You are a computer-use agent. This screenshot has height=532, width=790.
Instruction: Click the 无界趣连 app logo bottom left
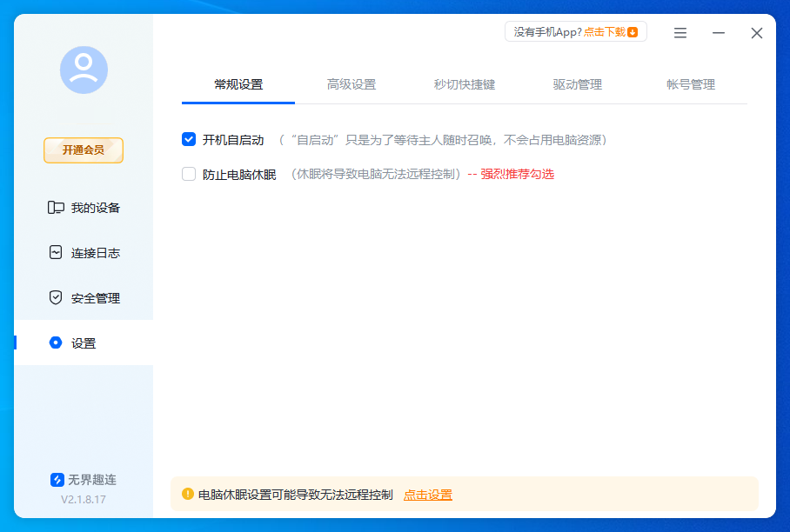(57, 479)
